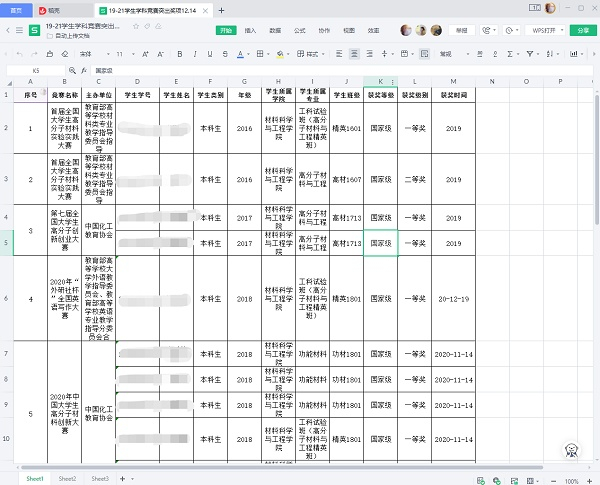Switch to the Sheet2 tab
Viewport: 600px width, 485px height.
67,478
